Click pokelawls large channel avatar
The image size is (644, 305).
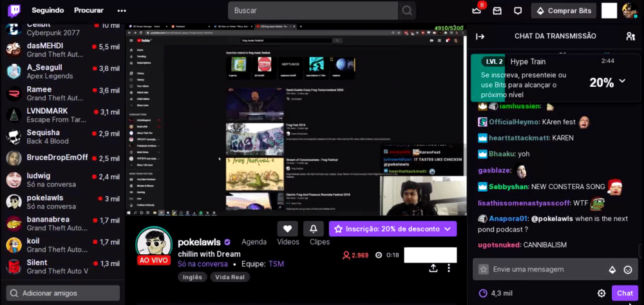point(153,243)
